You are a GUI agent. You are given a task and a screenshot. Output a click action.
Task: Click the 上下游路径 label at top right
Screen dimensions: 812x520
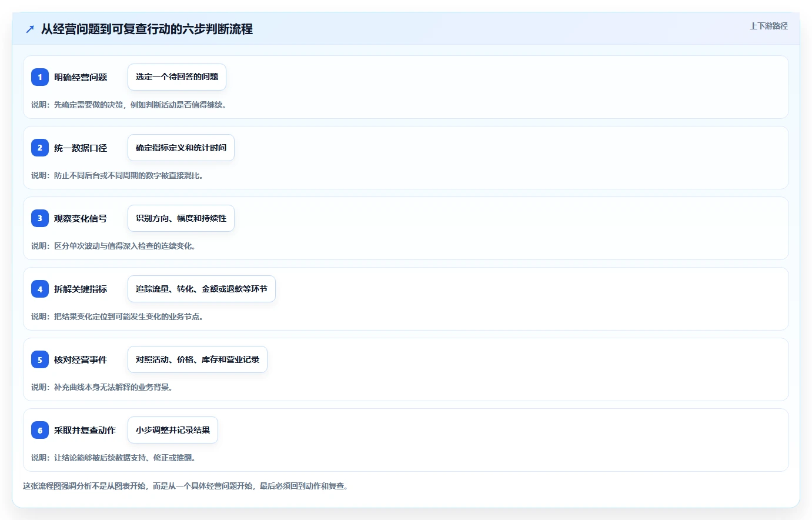pos(768,26)
